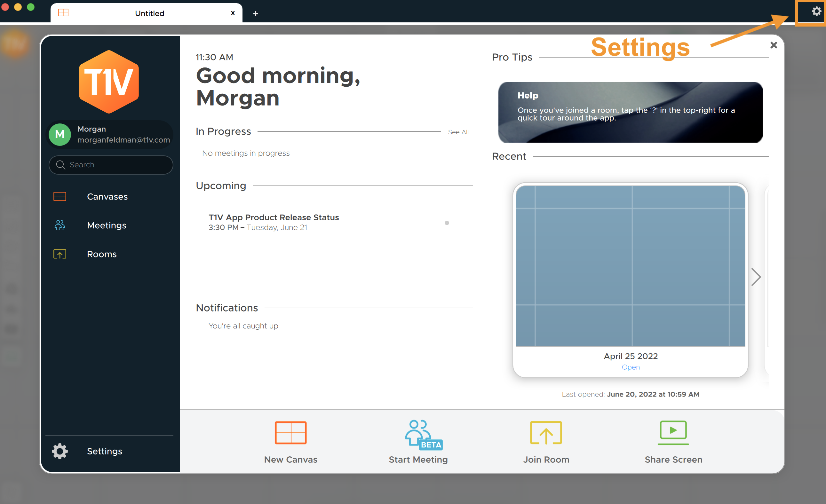The height and width of the screenshot is (504, 826).
Task: Click See All for In Progress meetings
Action: tap(458, 132)
